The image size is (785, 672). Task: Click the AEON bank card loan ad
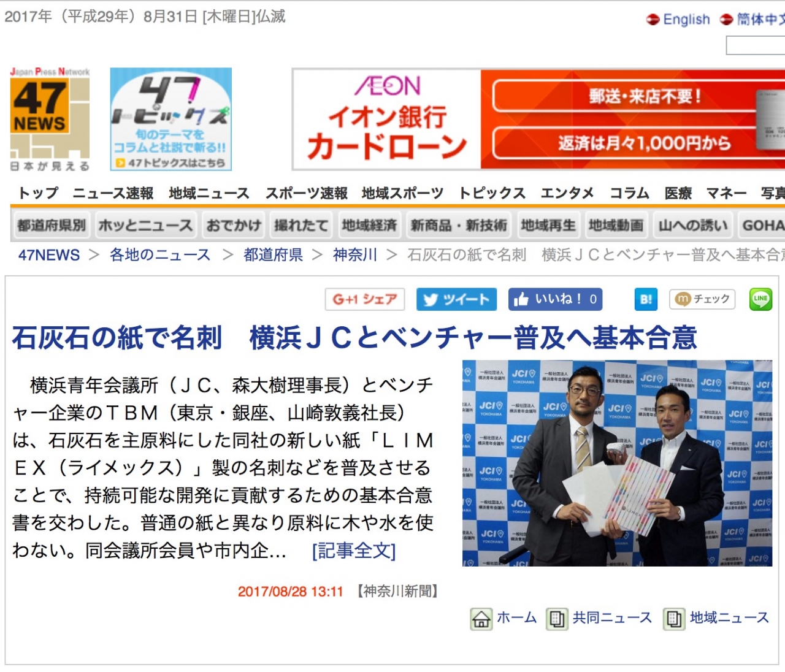click(x=538, y=119)
